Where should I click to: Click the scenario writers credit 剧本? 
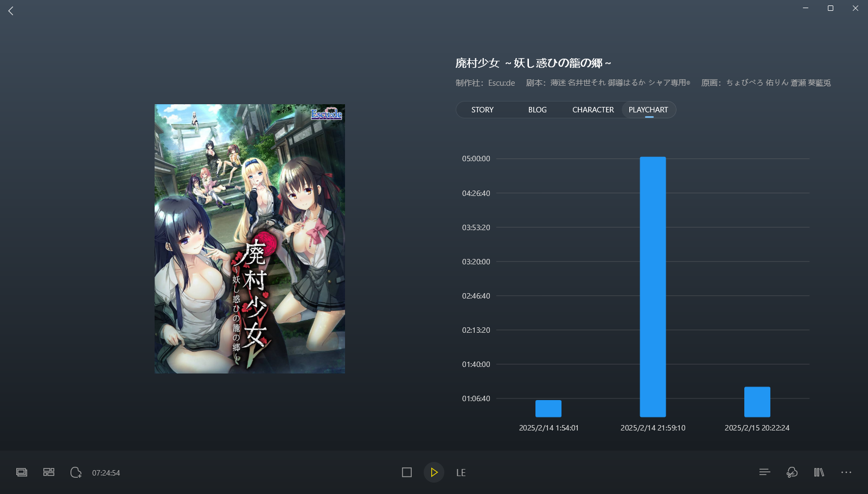[x=608, y=83]
